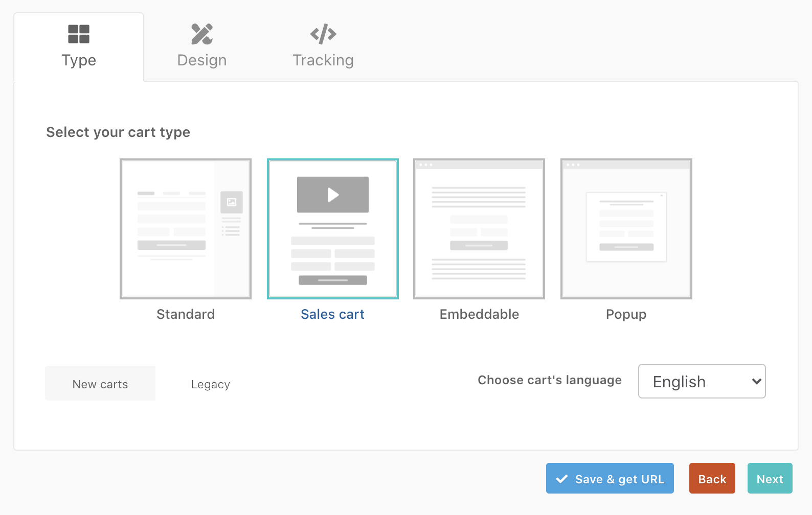This screenshot has height=515, width=812.
Task: Select the Standard cart thumbnail
Action: [186, 229]
